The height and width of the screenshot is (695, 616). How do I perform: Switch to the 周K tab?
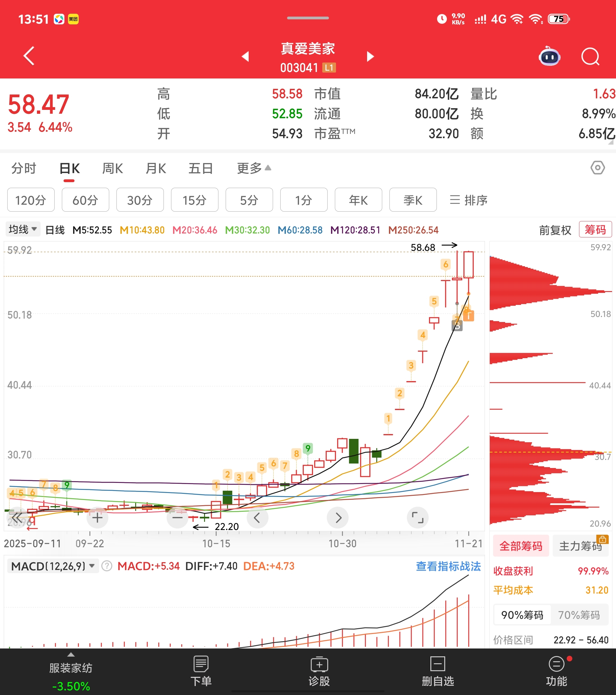click(x=113, y=168)
